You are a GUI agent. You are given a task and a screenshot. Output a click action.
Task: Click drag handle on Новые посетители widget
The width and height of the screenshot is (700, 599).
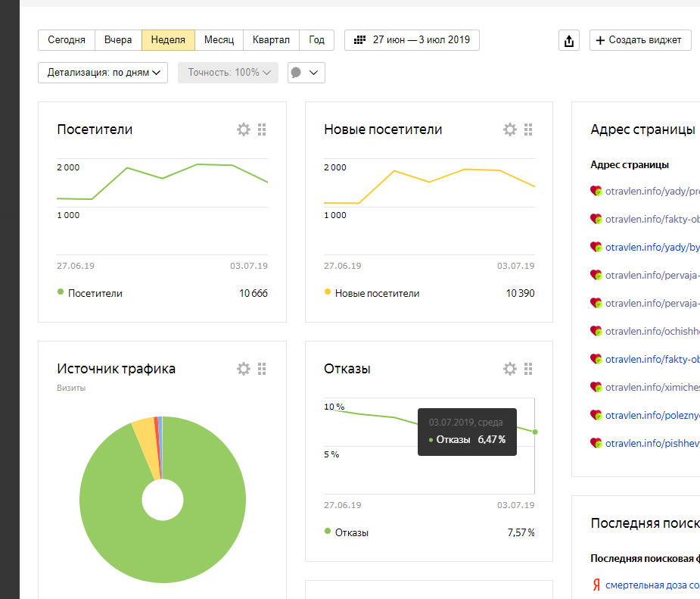tap(529, 129)
